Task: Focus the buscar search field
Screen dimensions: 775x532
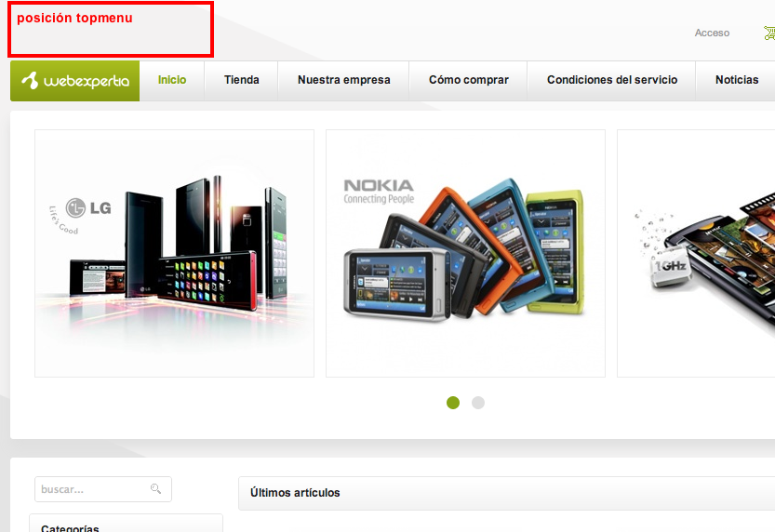Action: [103, 489]
